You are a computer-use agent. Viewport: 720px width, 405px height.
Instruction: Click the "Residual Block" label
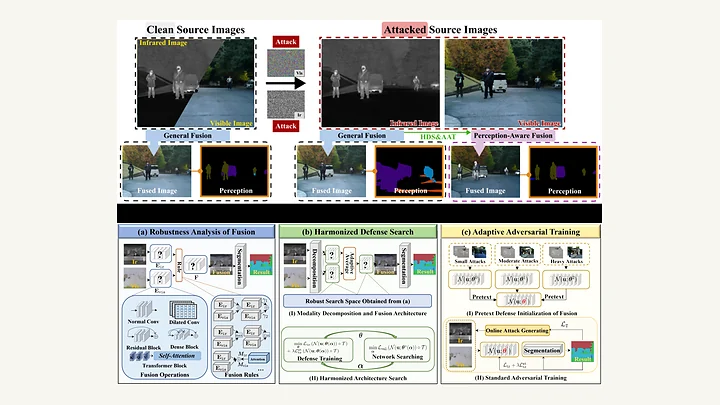point(143,348)
